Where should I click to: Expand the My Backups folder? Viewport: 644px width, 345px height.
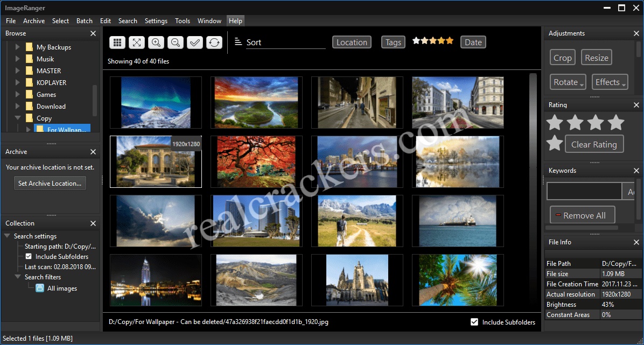click(x=18, y=47)
